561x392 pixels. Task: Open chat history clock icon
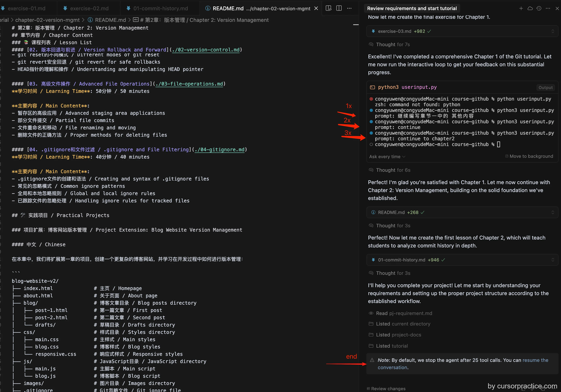tap(539, 8)
